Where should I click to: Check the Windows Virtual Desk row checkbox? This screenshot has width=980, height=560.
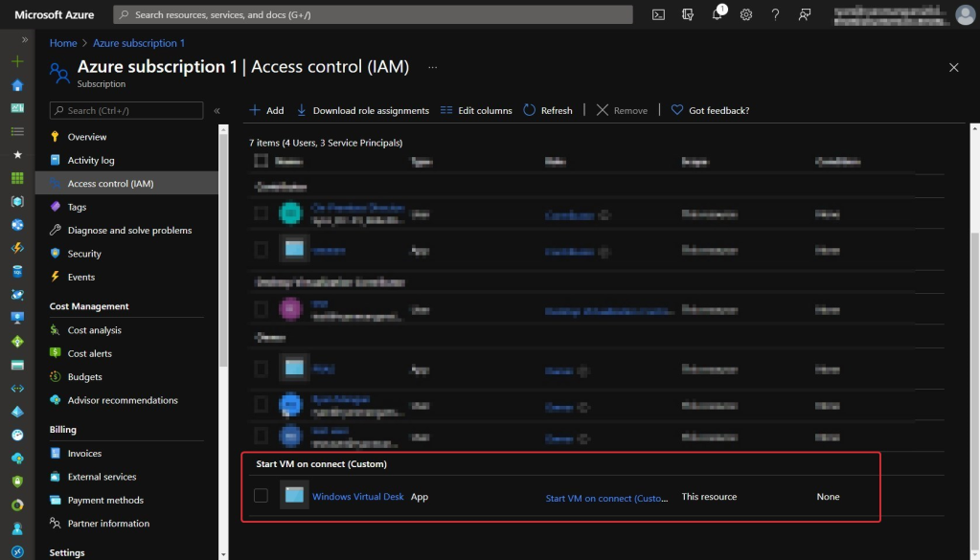(261, 496)
